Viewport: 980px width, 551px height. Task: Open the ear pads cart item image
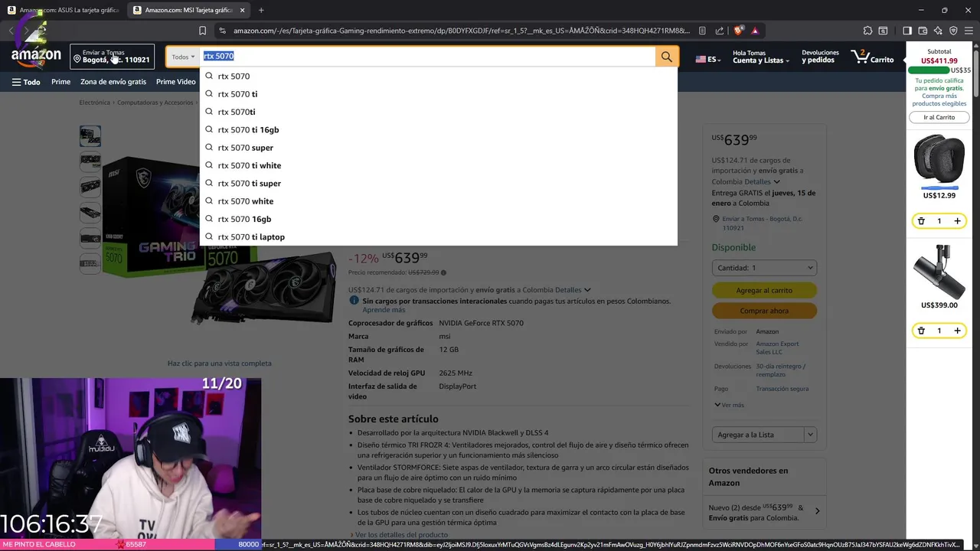coord(939,160)
